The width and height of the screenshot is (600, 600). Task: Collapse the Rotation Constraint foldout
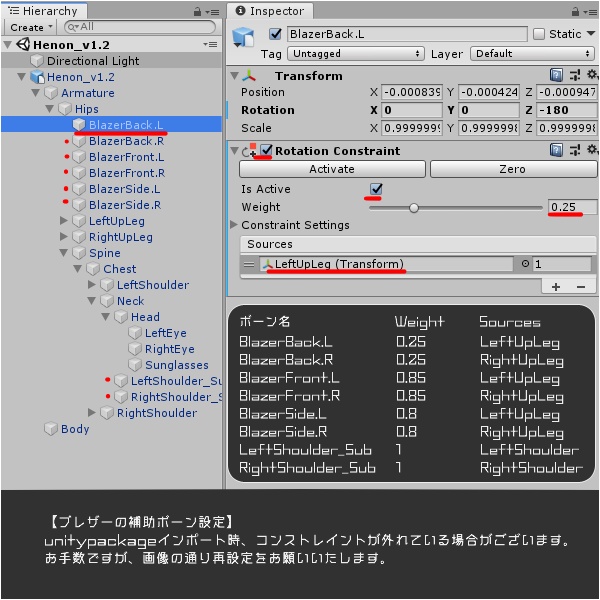[x=234, y=151]
